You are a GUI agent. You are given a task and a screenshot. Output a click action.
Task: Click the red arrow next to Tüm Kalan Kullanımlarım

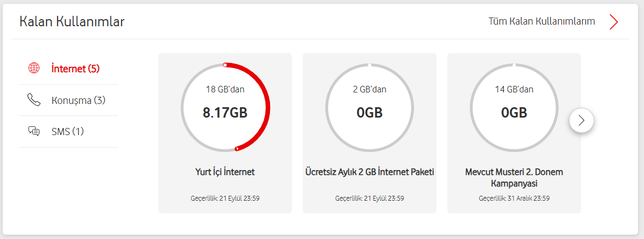point(613,21)
